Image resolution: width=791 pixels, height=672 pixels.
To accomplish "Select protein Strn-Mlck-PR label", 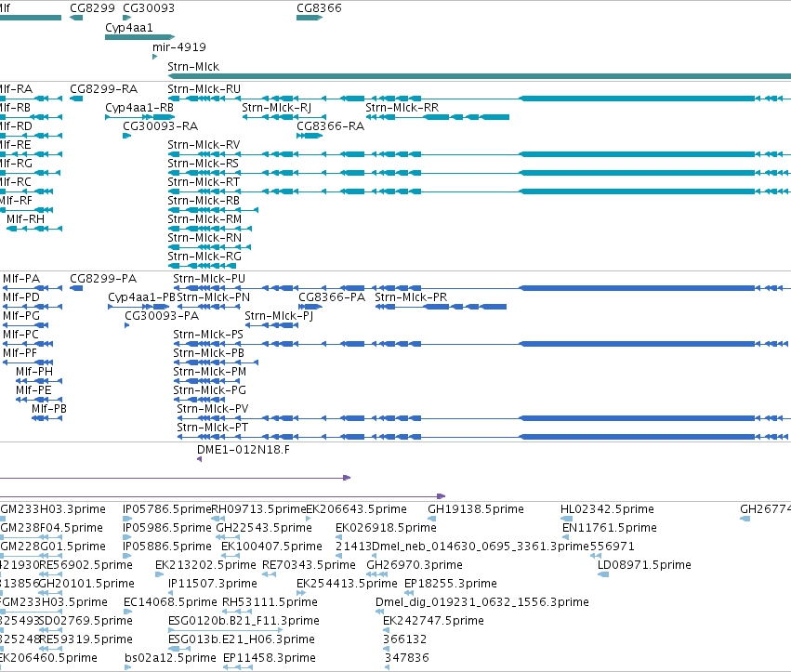I will pyautogui.click(x=411, y=297).
